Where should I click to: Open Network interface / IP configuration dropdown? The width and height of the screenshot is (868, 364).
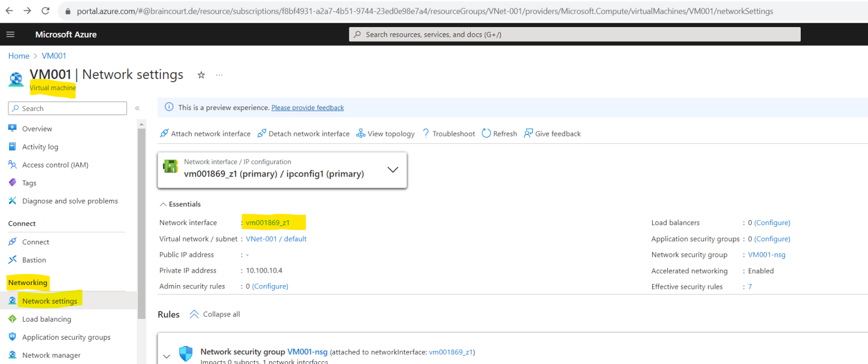click(x=282, y=170)
